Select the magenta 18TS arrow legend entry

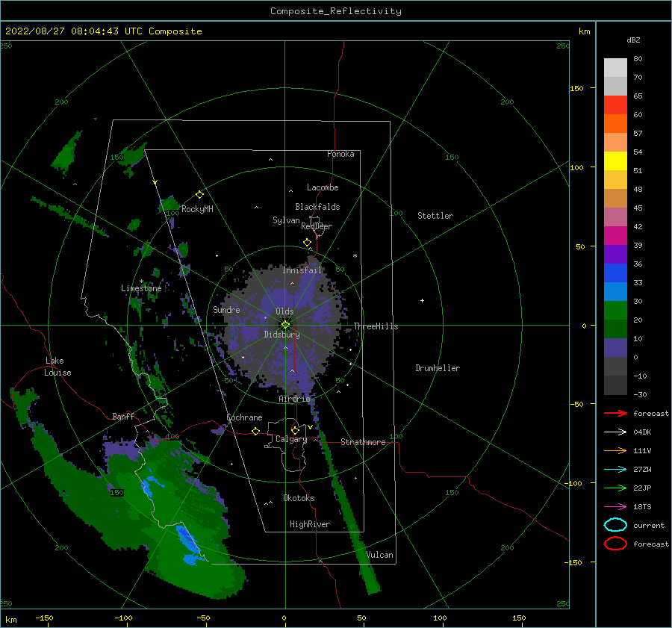pyautogui.click(x=615, y=507)
